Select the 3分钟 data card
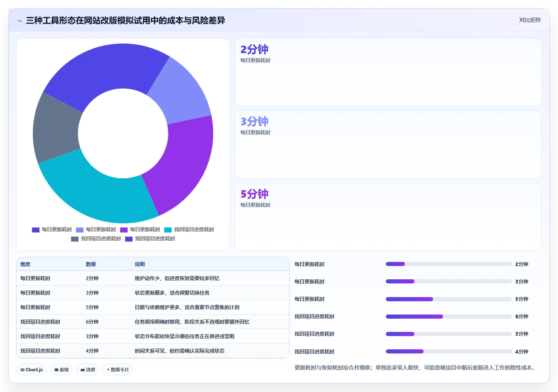The image size is (558, 392). 388,144
